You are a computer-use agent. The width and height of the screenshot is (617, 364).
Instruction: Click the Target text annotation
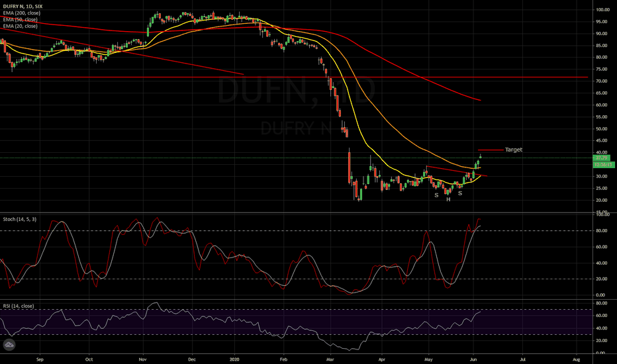coord(514,150)
